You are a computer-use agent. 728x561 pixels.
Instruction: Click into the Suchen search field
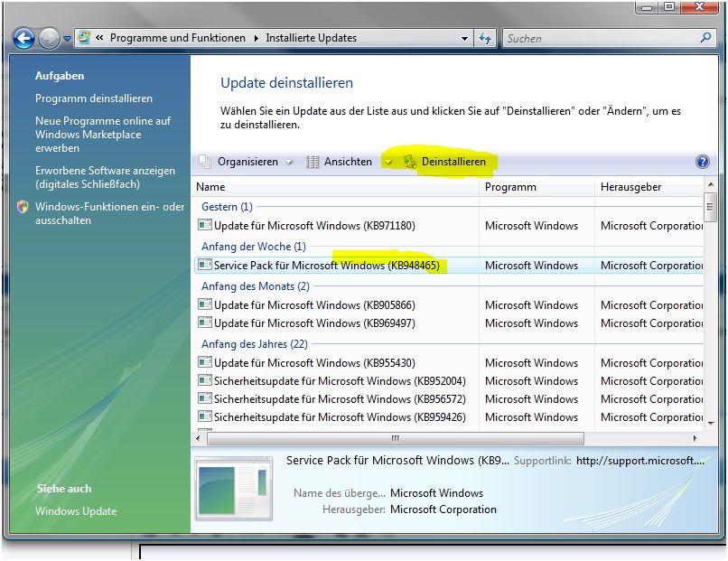point(601,39)
